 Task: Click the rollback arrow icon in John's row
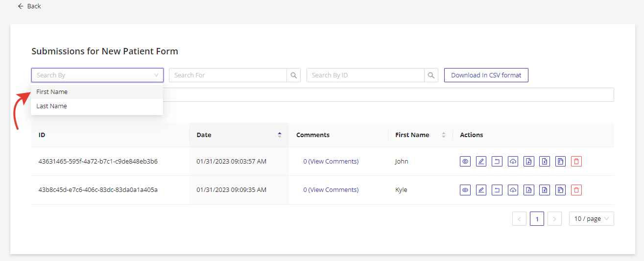(x=497, y=162)
